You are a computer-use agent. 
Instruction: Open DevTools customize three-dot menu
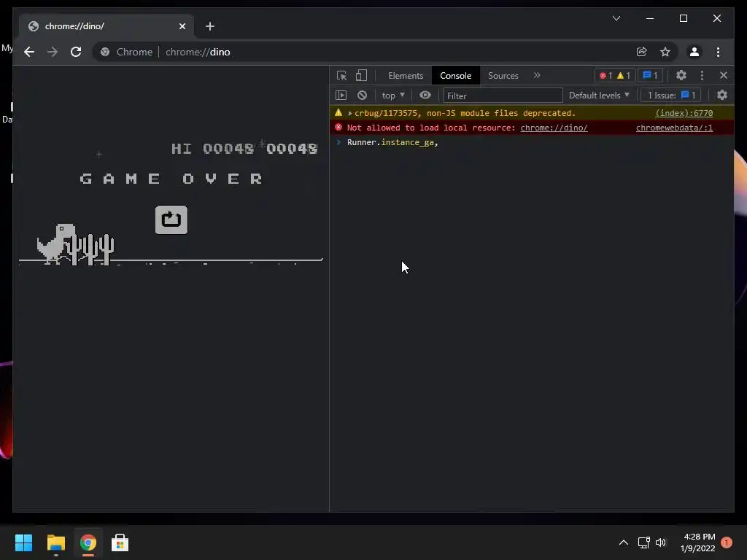point(702,75)
